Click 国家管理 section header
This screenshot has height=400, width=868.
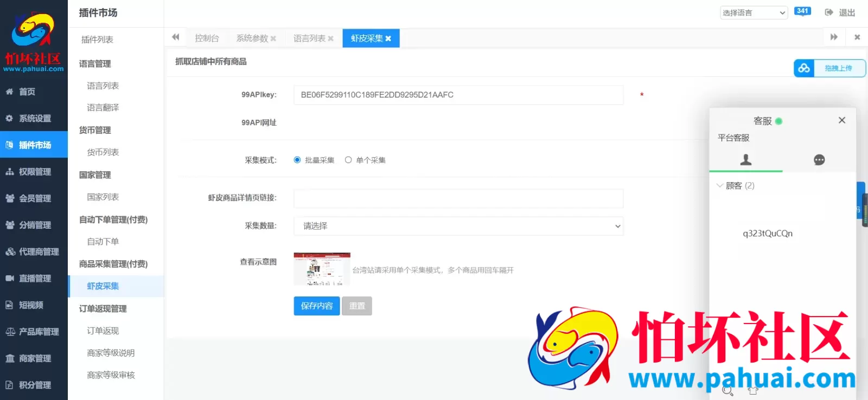coord(95,175)
